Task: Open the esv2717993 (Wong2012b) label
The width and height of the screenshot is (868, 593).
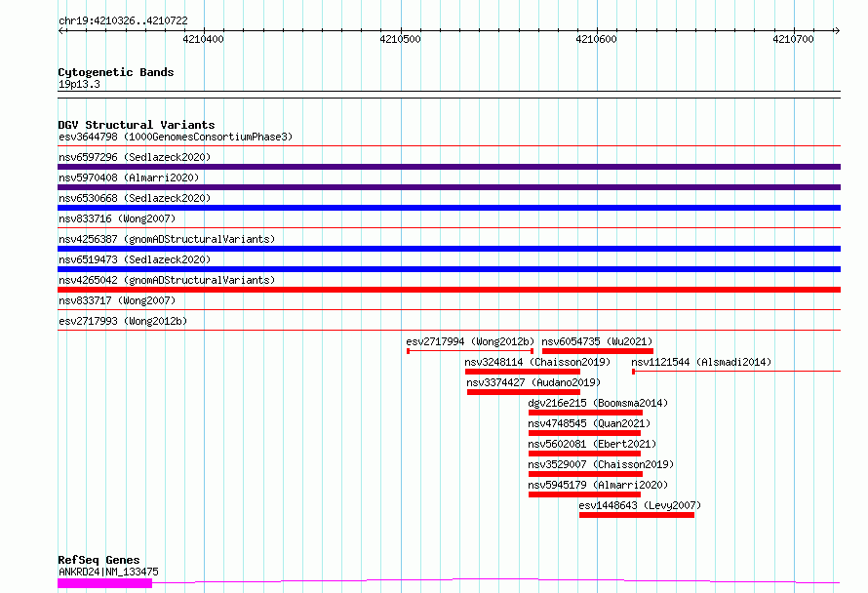Action: (123, 321)
